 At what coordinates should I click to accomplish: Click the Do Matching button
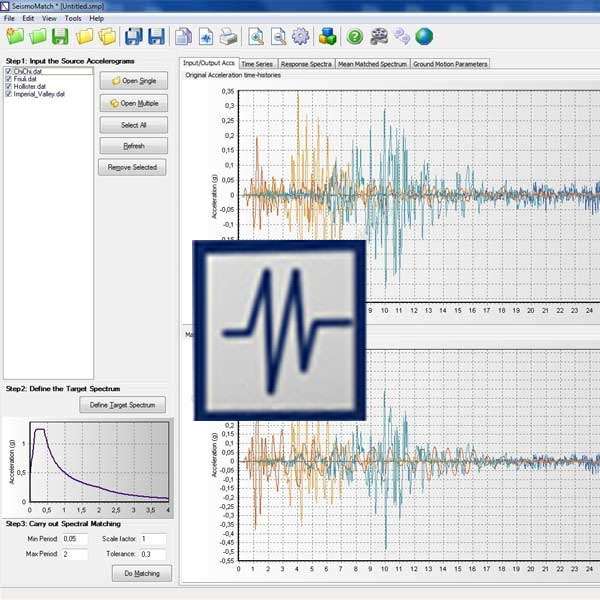click(x=142, y=573)
